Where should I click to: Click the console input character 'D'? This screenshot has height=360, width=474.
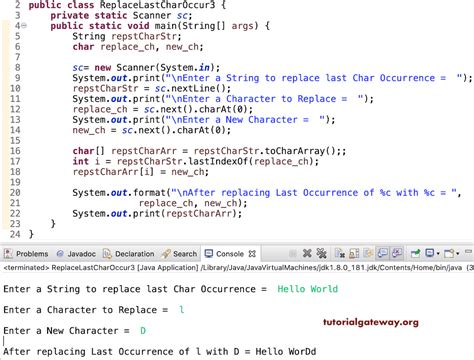[143, 331]
